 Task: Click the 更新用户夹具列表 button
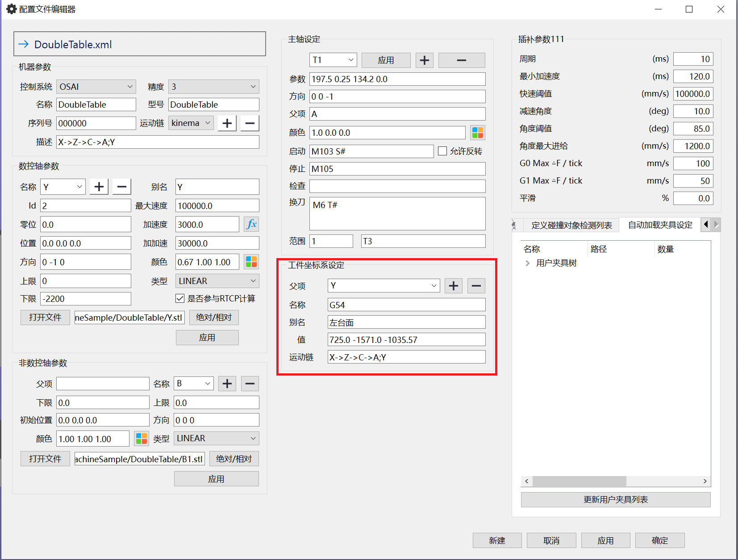pyautogui.click(x=615, y=500)
